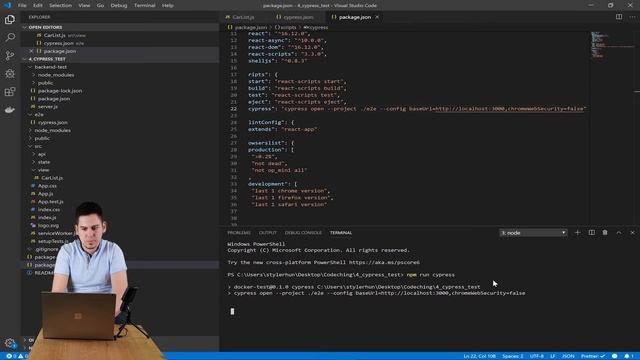Screen dimensions: 640x360
Task: Open the Debug menu
Action: click(119, 5)
